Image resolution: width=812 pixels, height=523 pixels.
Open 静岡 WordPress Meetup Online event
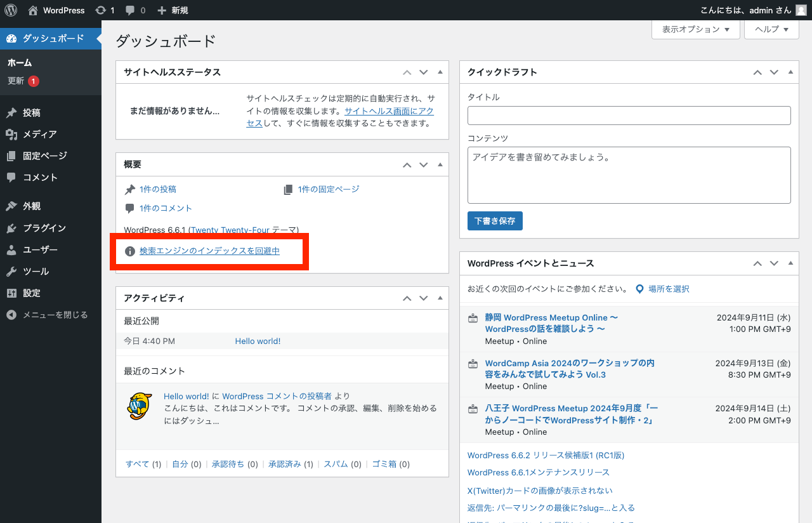point(551,323)
